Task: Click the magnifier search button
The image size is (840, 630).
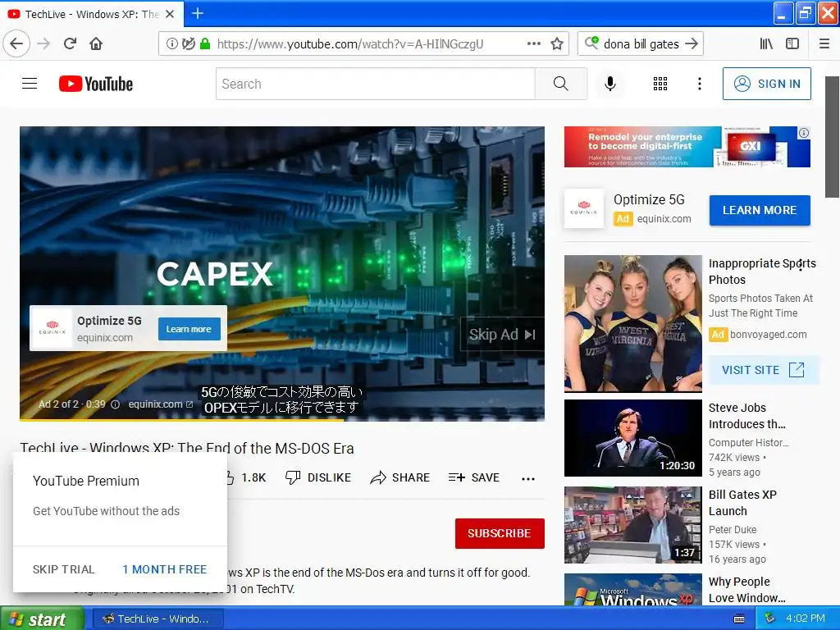Action: pos(561,84)
